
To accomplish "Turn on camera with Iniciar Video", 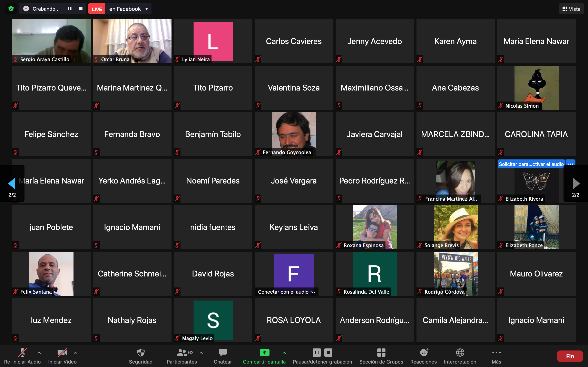I will click(x=62, y=353).
